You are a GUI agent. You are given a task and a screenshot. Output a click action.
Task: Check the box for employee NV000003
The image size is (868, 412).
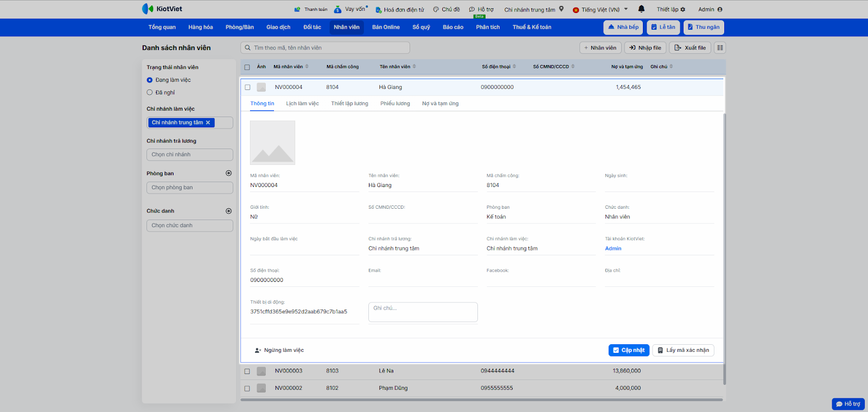(247, 371)
